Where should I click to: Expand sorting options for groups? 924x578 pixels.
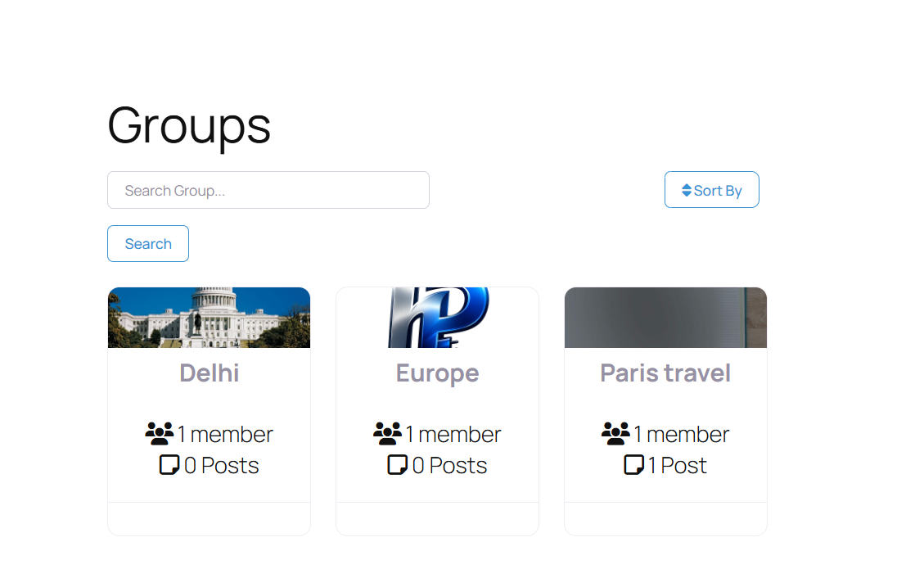point(711,189)
